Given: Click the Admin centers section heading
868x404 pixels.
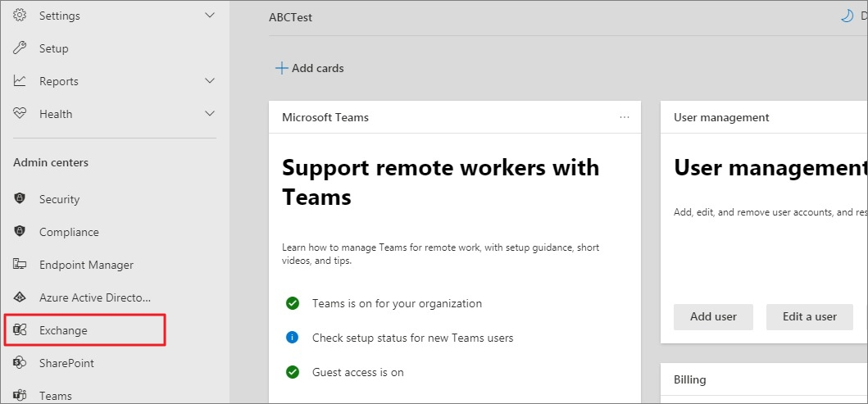Looking at the screenshot, I should 51,162.
